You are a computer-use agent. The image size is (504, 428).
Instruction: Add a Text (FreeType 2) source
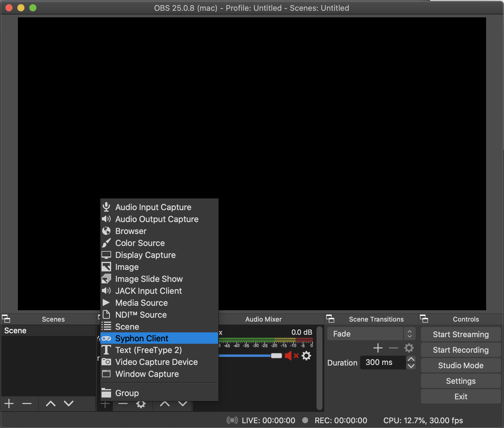159,350
